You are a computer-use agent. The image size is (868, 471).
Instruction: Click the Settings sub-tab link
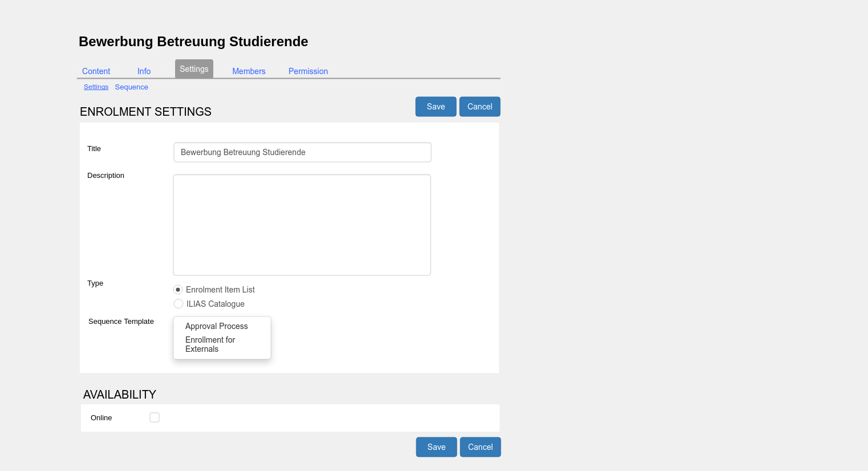coord(96,87)
